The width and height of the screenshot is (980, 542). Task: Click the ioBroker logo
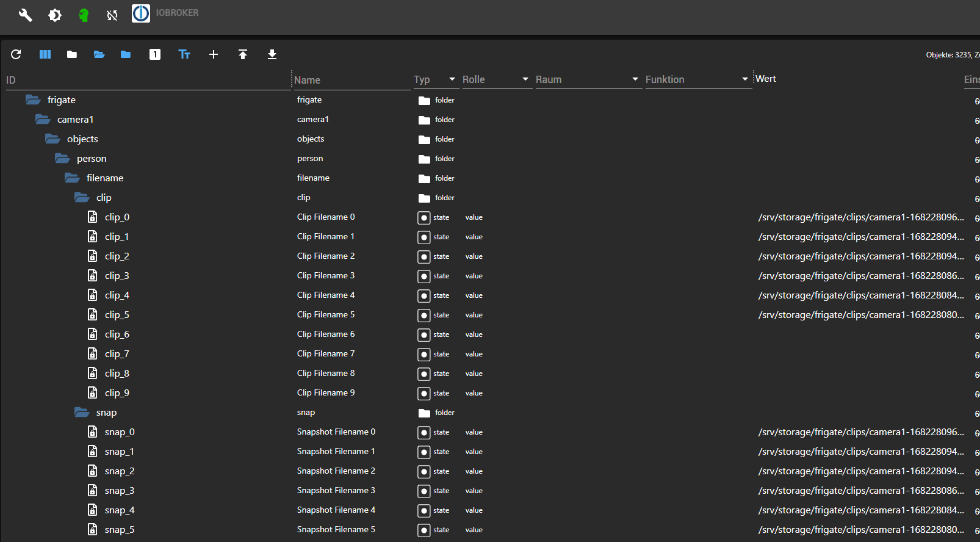[141, 13]
